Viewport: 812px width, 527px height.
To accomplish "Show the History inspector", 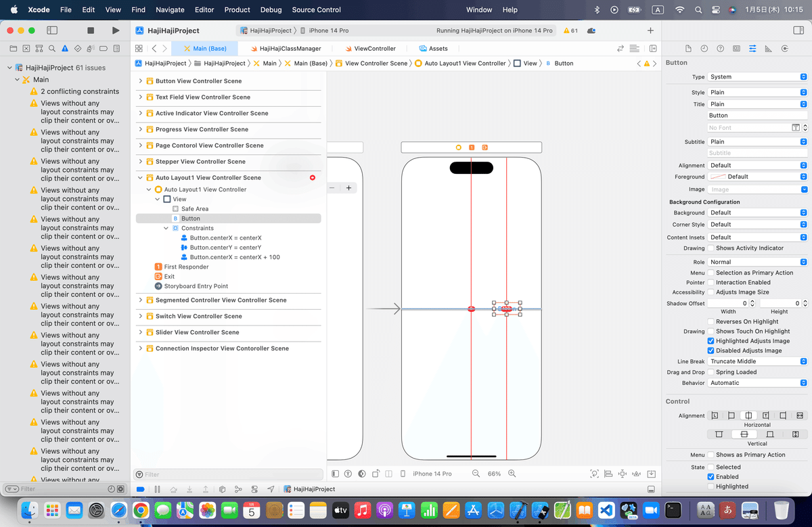I will coord(704,49).
